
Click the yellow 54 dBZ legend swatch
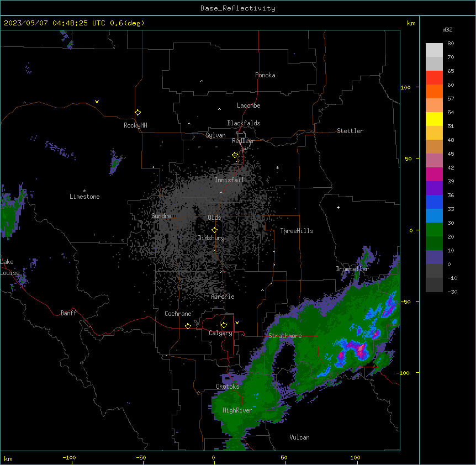click(x=434, y=119)
